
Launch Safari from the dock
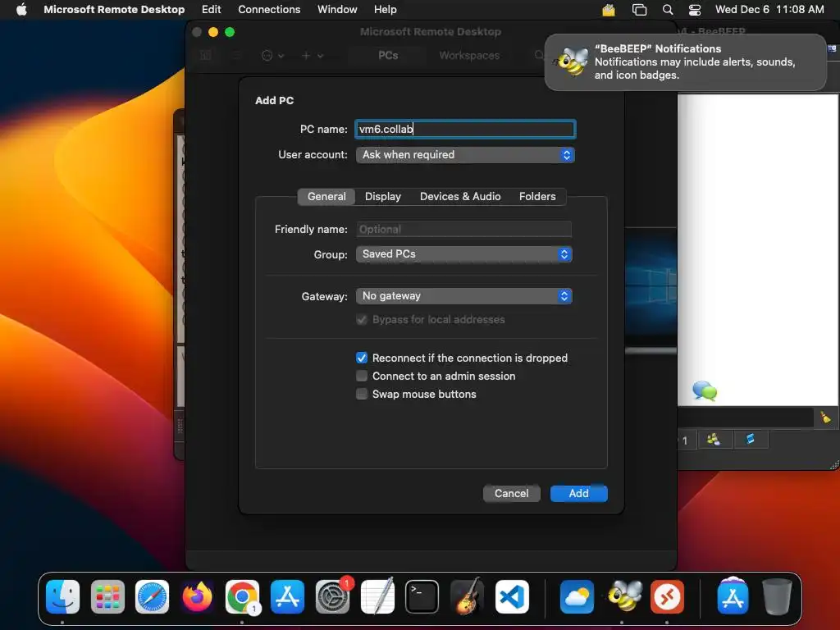point(152,596)
